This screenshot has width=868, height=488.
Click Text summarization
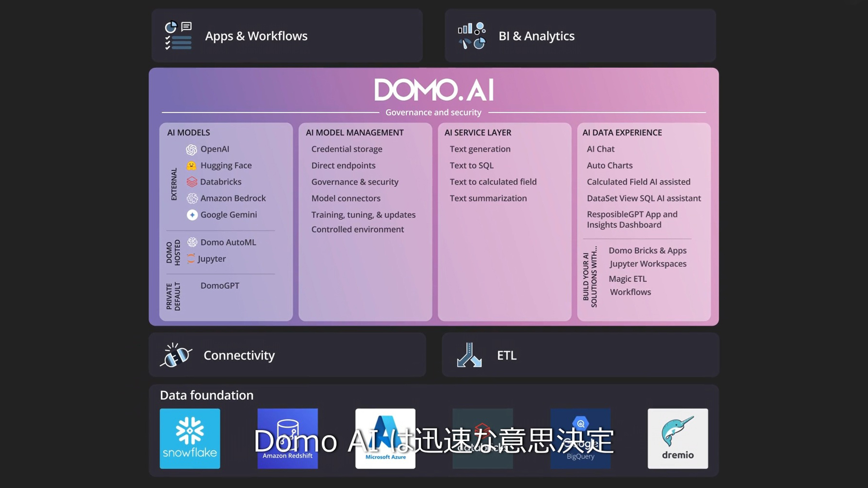[x=488, y=198]
